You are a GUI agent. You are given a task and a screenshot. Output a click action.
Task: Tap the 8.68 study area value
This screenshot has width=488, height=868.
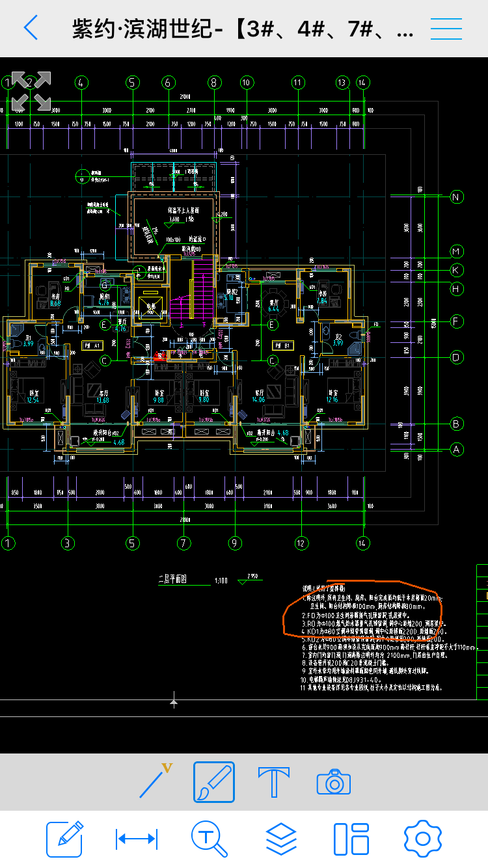coord(55,303)
